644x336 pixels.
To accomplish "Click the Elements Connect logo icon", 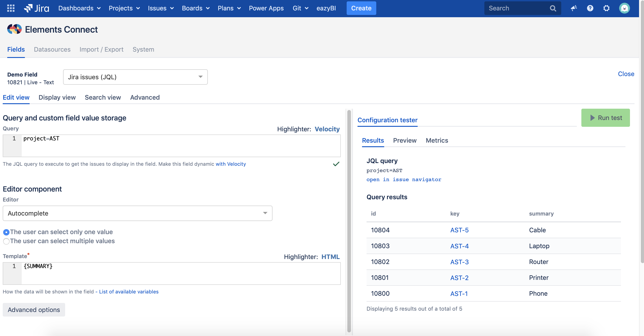I will click(x=14, y=29).
